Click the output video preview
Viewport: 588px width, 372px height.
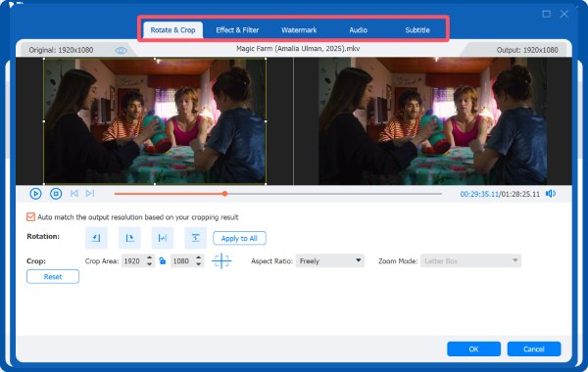(x=433, y=121)
